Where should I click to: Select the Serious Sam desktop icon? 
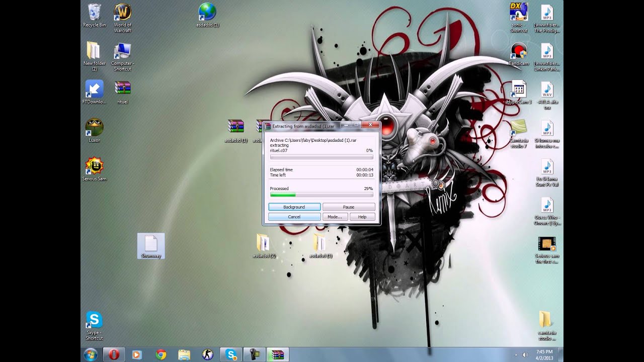point(94,169)
